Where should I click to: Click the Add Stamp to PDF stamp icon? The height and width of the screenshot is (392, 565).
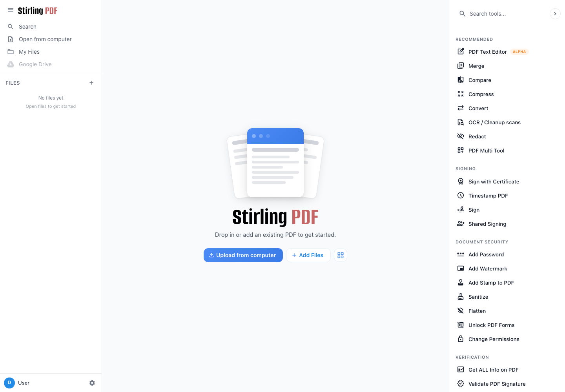pyautogui.click(x=461, y=282)
